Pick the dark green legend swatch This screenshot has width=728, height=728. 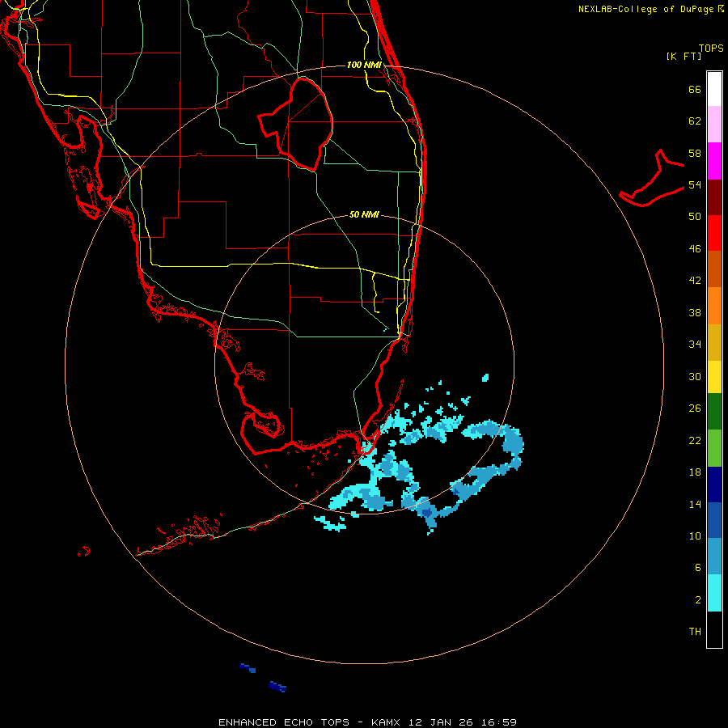coord(714,412)
